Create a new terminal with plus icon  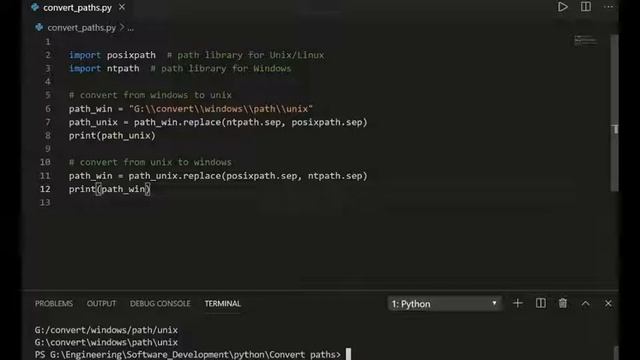518,303
